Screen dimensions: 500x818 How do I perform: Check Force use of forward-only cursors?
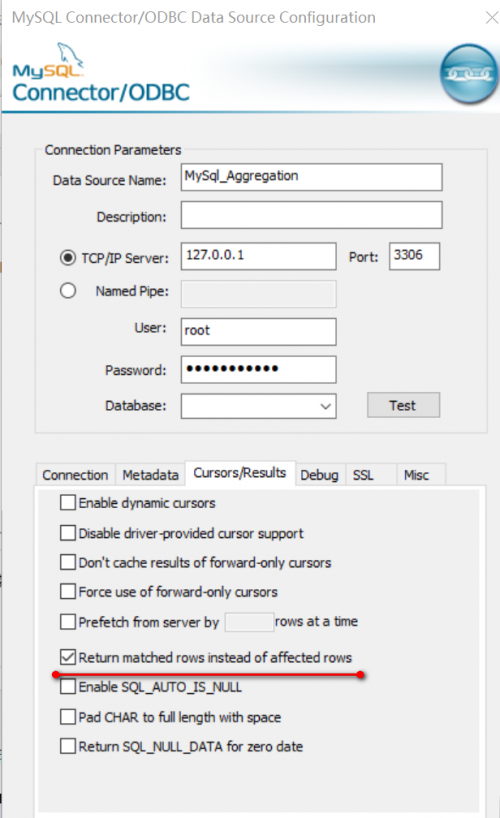tap(68, 592)
